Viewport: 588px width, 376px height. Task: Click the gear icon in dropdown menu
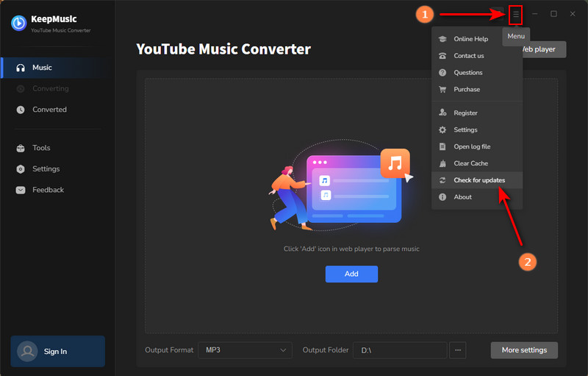point(442,130)
